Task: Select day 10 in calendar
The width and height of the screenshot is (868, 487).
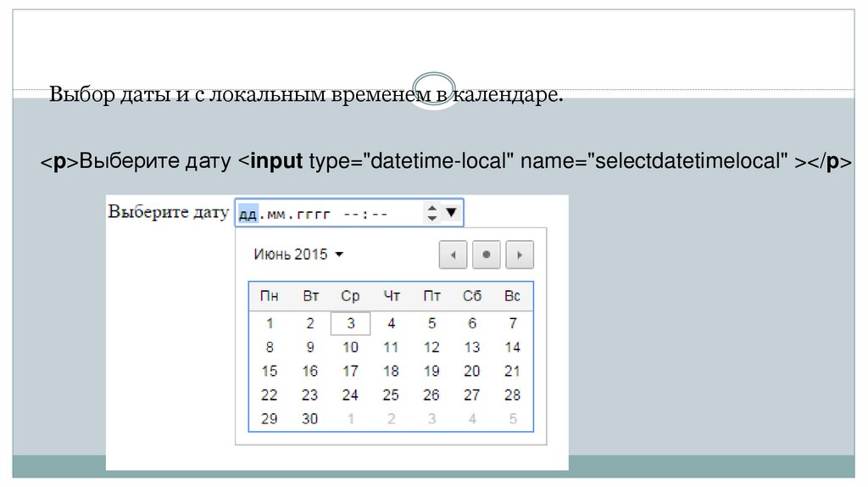Action: (x=350, y=347)
